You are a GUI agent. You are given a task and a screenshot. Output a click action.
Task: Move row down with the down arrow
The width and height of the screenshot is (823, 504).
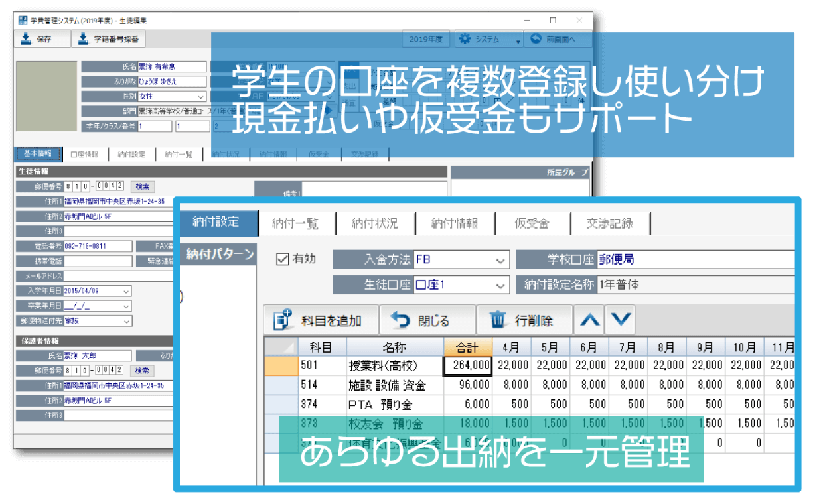(621, 320)
